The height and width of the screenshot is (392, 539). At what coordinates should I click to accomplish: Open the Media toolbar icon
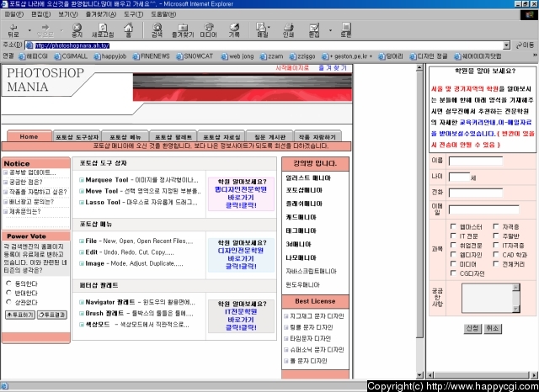208,30
